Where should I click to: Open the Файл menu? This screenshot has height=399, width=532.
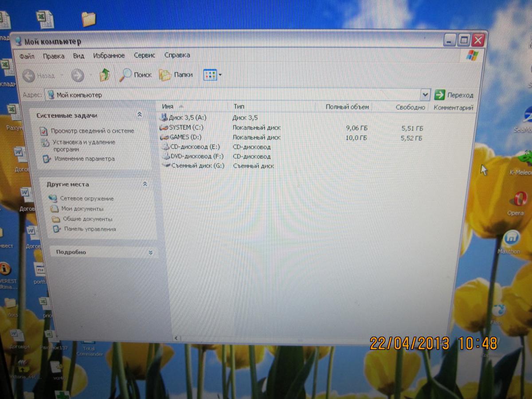27,56
